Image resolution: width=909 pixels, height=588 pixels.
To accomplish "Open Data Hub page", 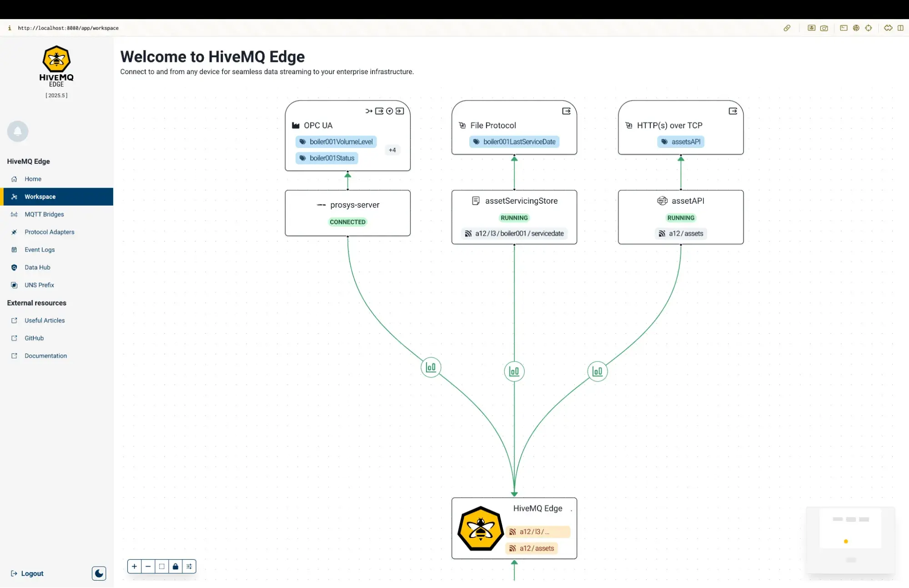I will point(57,268).
